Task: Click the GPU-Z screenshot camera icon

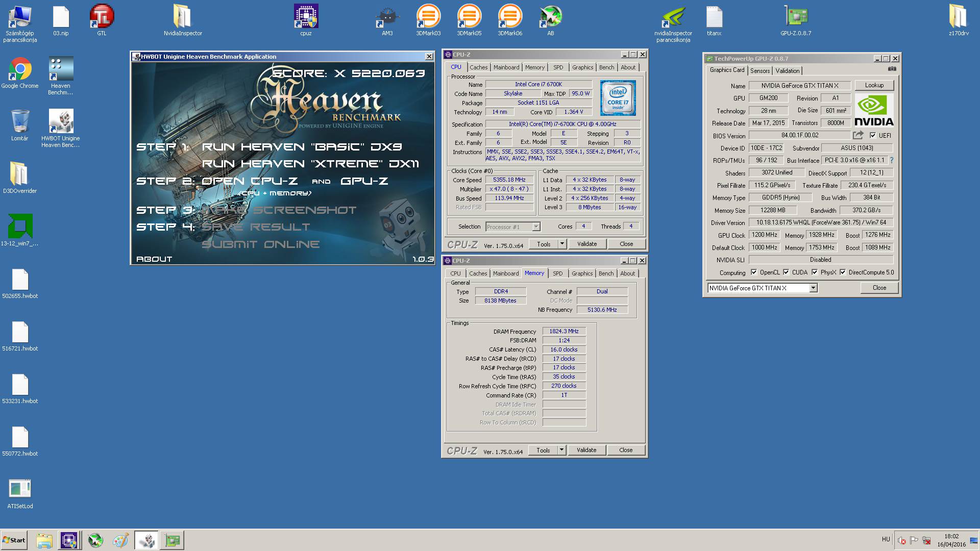Action: pyautogui.click(x=892, y=69)
